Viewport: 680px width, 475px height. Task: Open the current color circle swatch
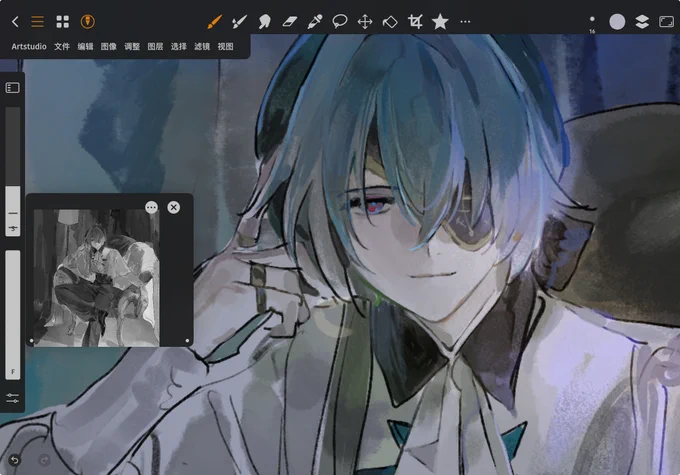point(617,22)
